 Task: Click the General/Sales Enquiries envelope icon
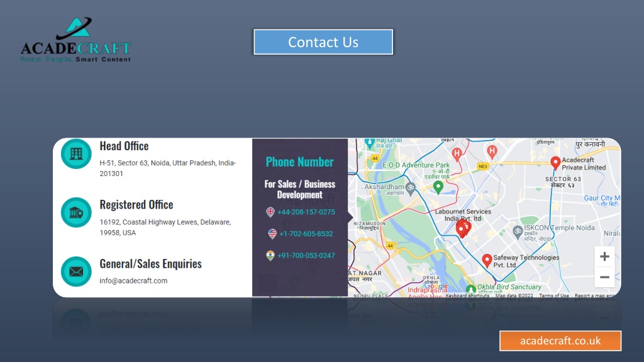pyautogui.click(x=76, y=271)
